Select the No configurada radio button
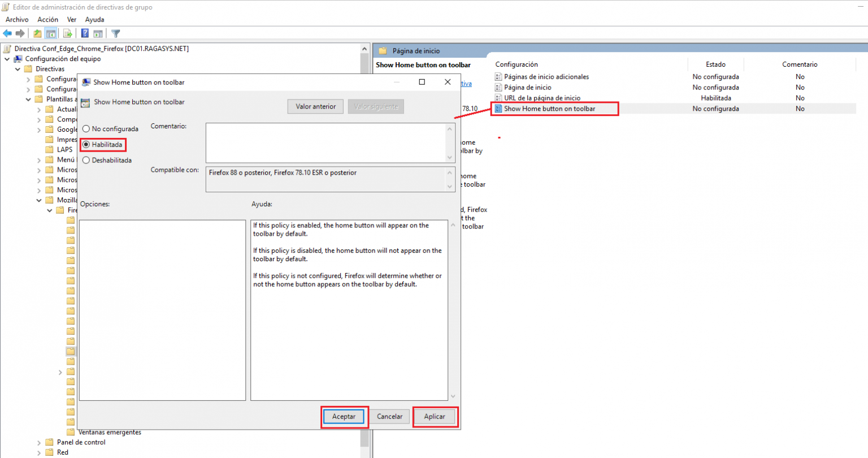 (86, 128)
